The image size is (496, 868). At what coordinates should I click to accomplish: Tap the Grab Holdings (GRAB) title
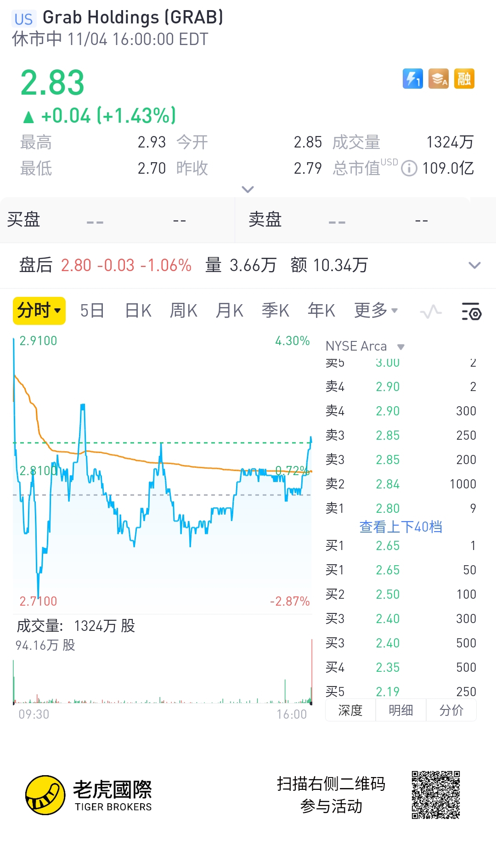[133, 17]
